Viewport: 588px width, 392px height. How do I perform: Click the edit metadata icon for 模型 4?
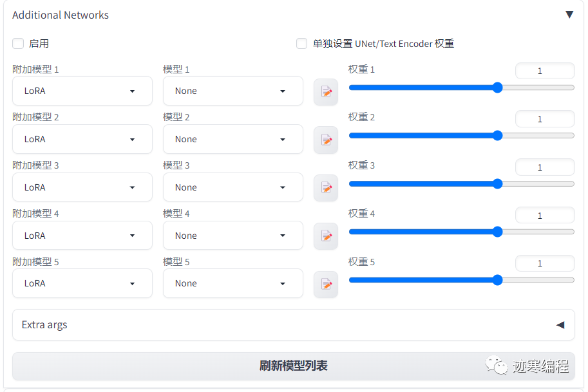[x=325, y=235]
